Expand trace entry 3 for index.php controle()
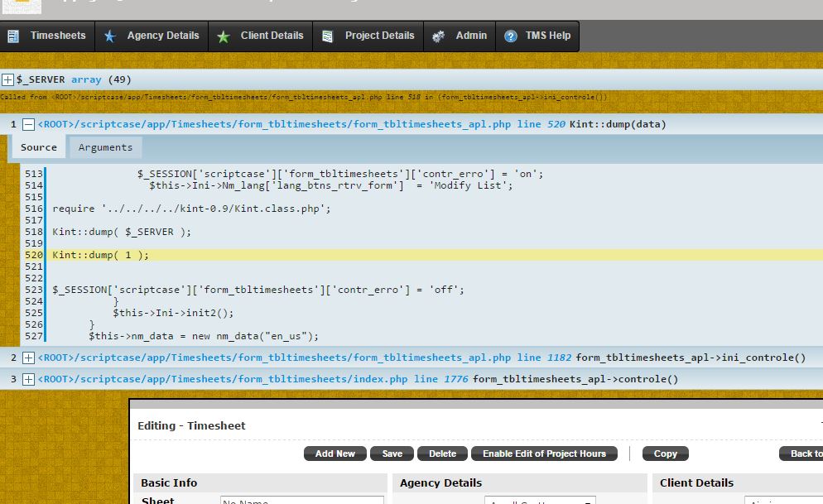This screenshot has width=823, height=504. (x=28, y=379)
